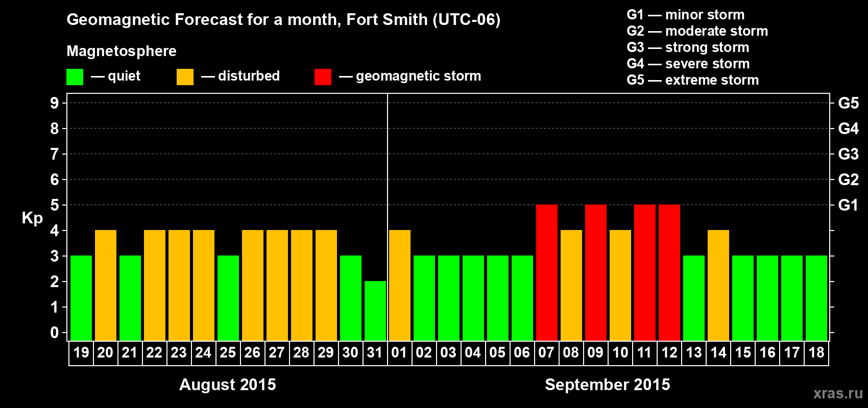Click the 'quiet' legend label
This screenshot has height=408, width=868.
pyautogui.click(x=124, y=76)
